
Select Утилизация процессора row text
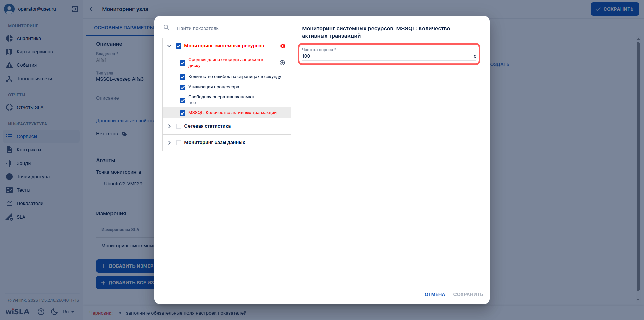click(214, 87)
